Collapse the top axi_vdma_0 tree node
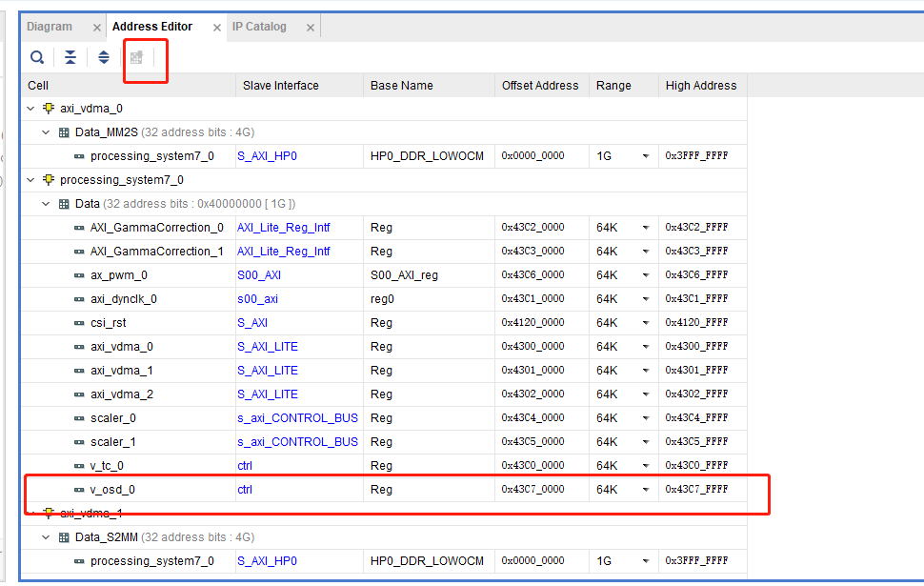 30,109
